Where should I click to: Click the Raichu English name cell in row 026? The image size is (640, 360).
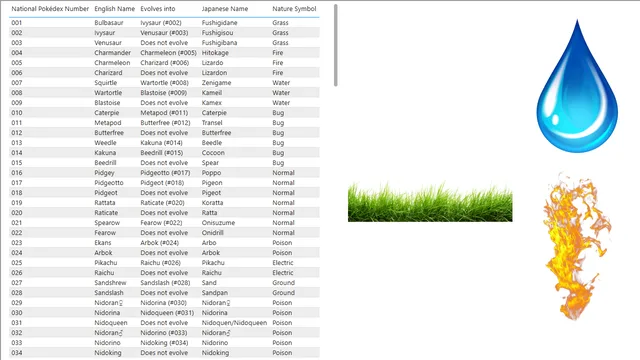coord(104,273)
